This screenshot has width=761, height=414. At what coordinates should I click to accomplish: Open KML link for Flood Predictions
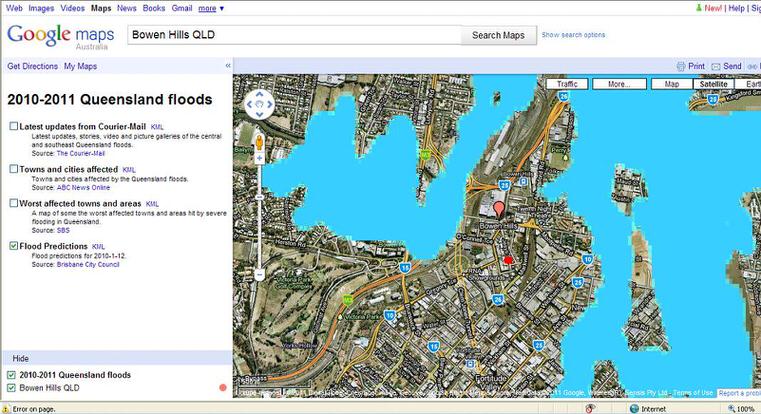(98, 247)
